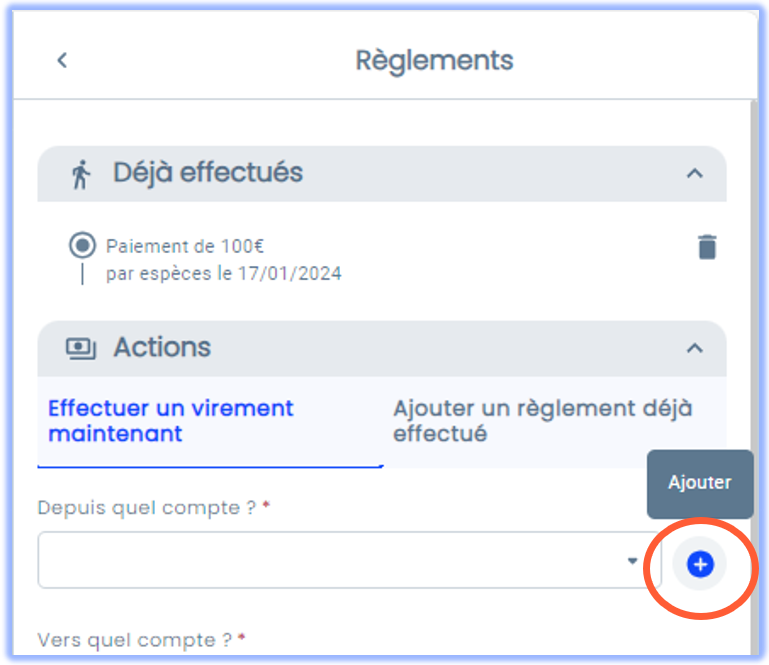This screenshot has width=769, height=665.
Task: Collapse the Actions section chevron
Action: (x=694, y=348)
